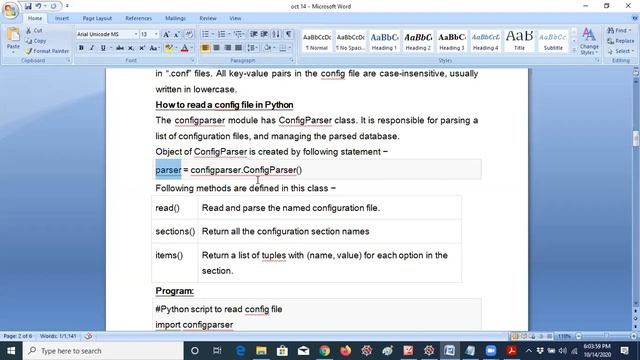Open Find in Editing group
Screen dimensions: 640x360
click(619, 31)
